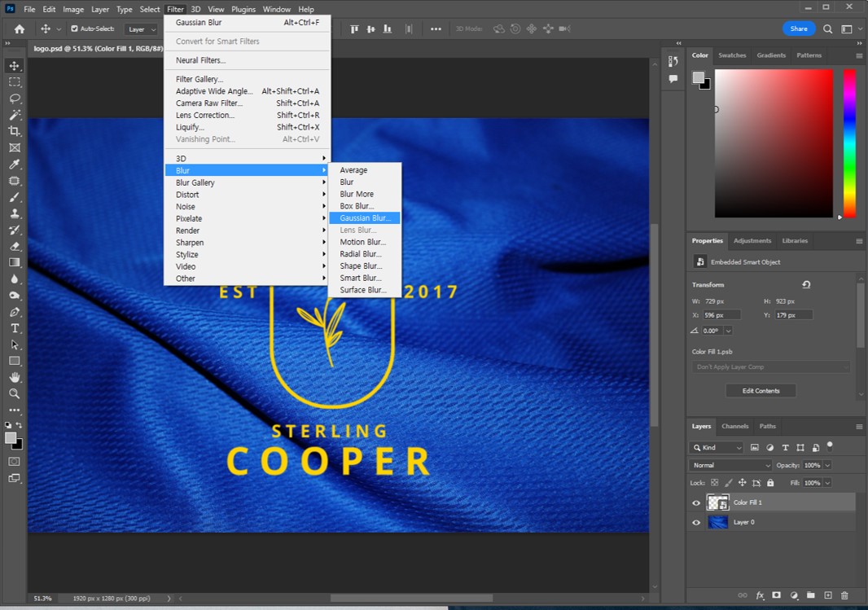Create a new group folder icon
Viewport: 868px width, 610px height.
(x=810, y=595)
